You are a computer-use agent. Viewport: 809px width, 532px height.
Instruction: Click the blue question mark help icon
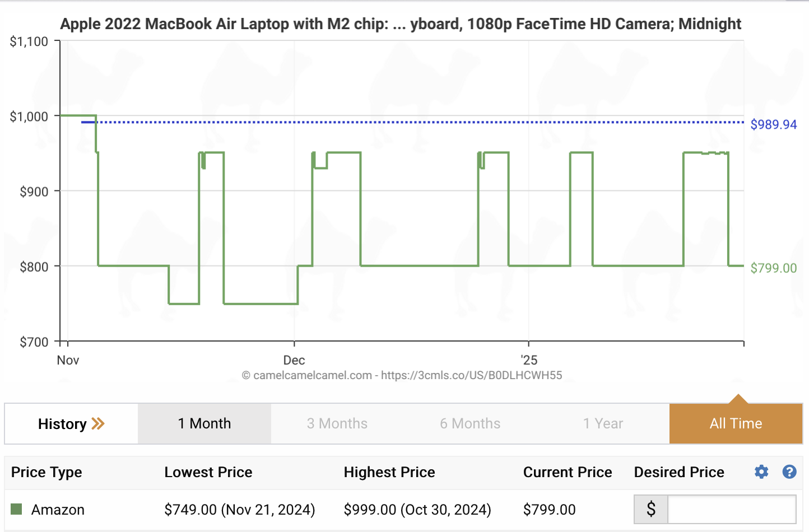(x=789, y=472)
